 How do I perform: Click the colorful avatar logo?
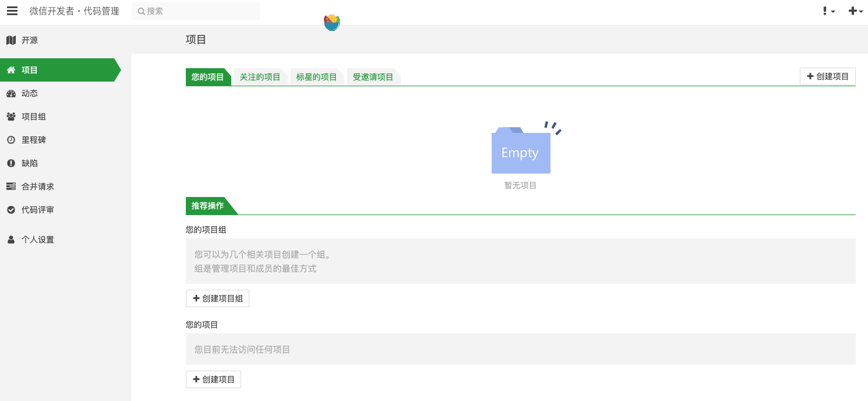(x=332, y=22)
